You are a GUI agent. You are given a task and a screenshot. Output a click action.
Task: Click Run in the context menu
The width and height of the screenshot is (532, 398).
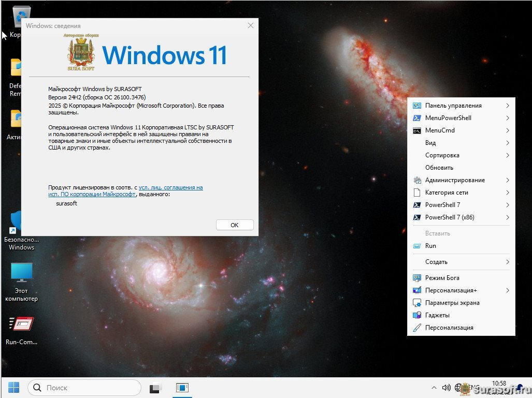430,246
